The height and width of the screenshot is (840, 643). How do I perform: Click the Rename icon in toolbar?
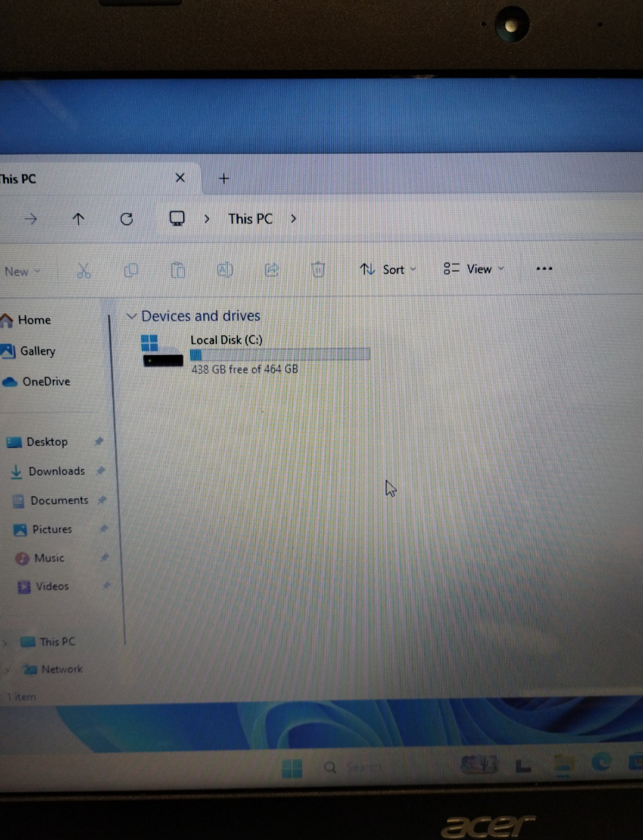(225, 270)
